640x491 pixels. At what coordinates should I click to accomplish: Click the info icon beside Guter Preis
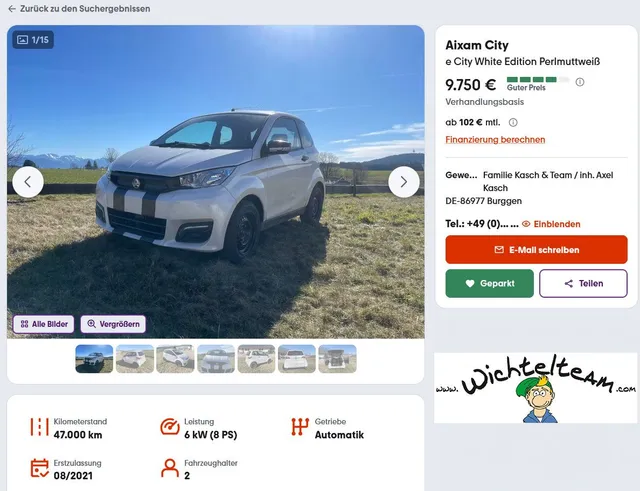click(580, 82)
